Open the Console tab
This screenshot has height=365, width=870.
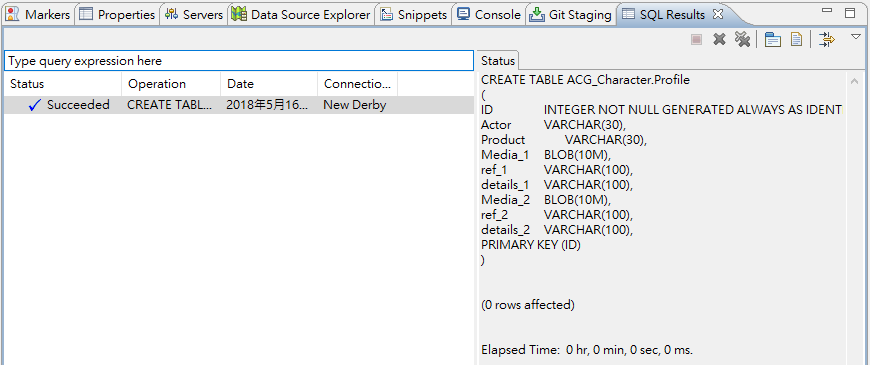[x=489, y=15]
